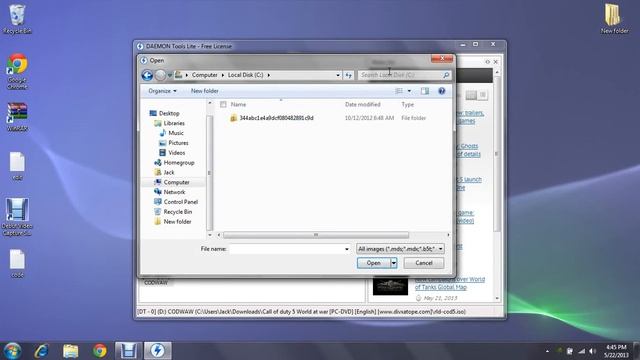Select the Debut Video Capture desktop shortcut
Screen dimensions: 640x360
(17, 217)
